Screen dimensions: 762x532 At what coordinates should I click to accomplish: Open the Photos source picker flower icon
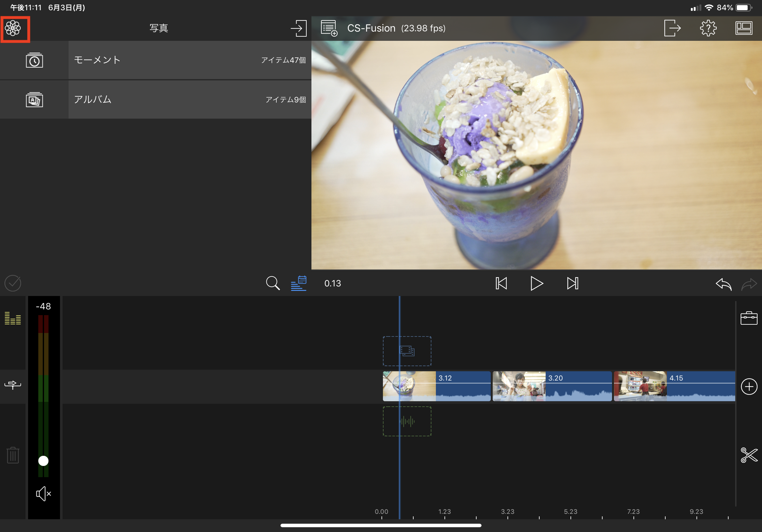pos(13,28)
